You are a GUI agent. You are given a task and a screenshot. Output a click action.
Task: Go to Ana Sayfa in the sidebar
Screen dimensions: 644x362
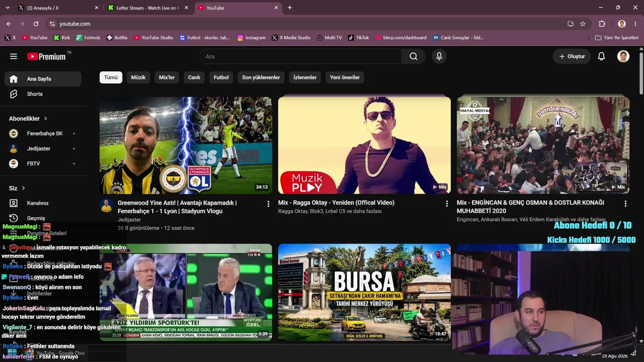point(43,79)
